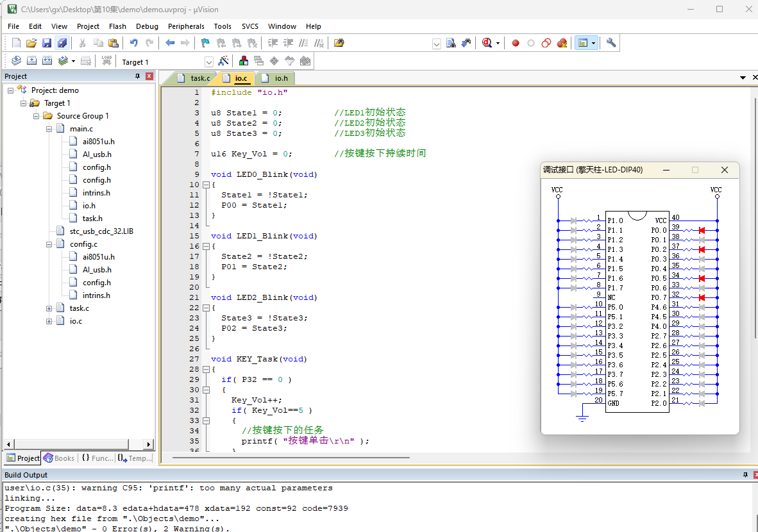Select intrins.h under main.c
758x532 pixels.
(96, 193)
